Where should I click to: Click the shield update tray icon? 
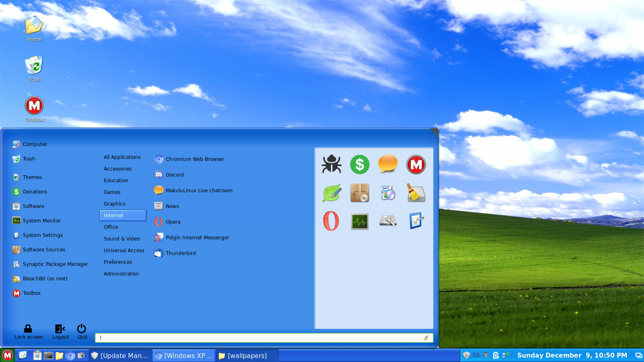click(x=466, y=355)
